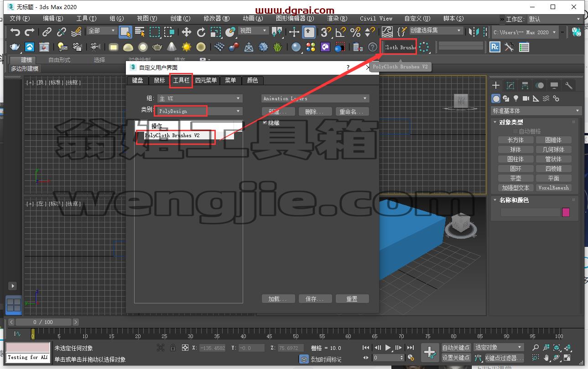This screenshot has height=369, width=588.
Task: Select the Scale tool icon
Action: click(216, 32)
